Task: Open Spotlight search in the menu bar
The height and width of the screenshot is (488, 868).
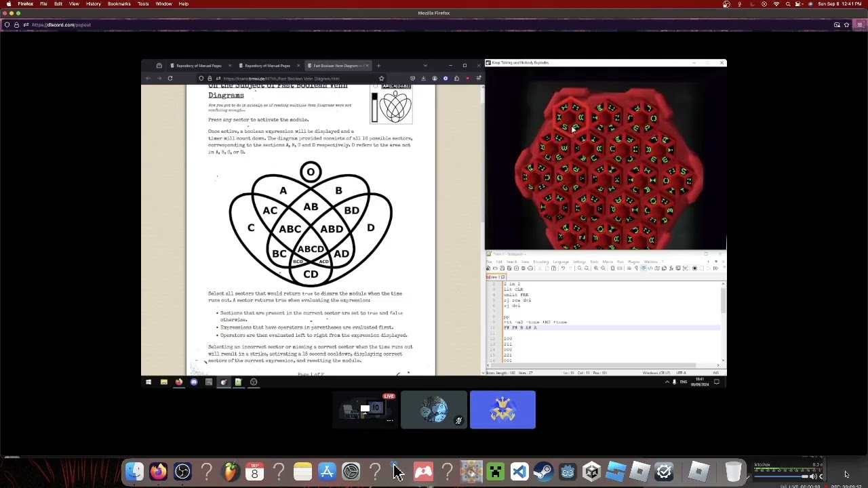Action: pyautogui.click(x=788, y=4)
